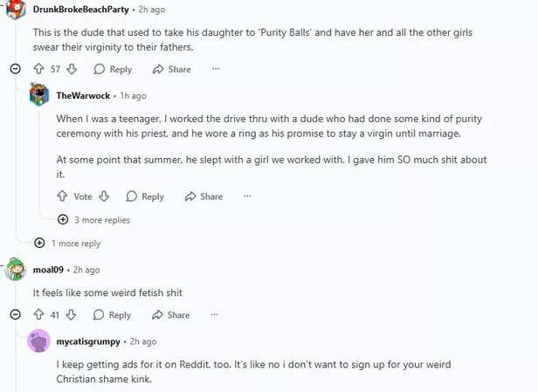Image resolution: width=538 pixels, height=392 pixels.
Task: Click mycatisgrumpy's avatar icon
Action: point(38,341)
